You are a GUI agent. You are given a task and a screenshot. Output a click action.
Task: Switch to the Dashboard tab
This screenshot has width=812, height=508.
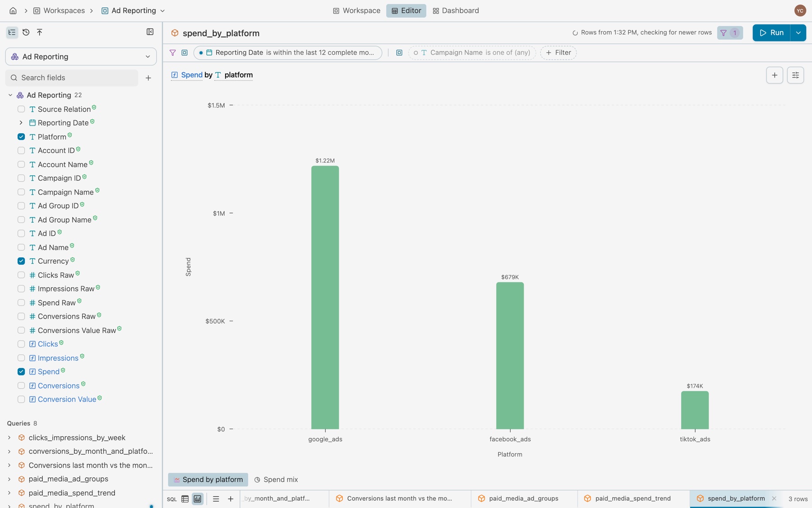tap(456, 10)
